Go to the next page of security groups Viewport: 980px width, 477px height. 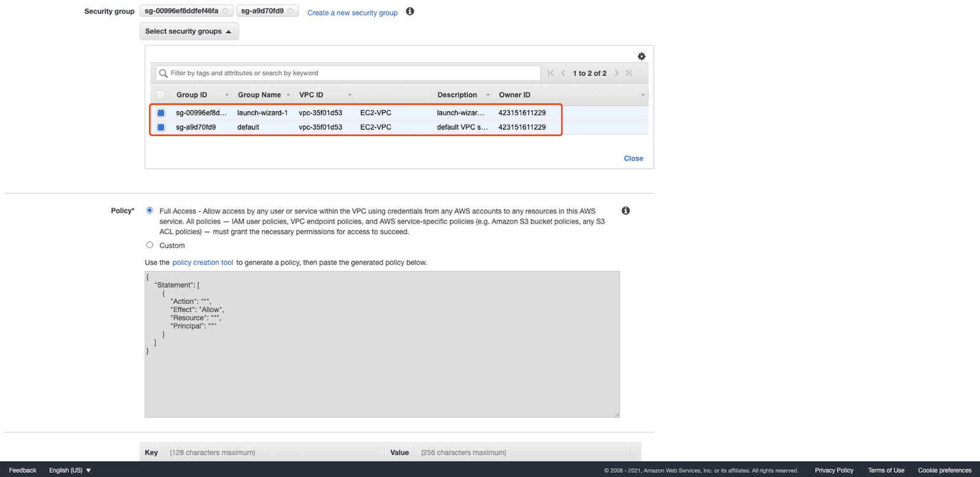tap(617, 73)
